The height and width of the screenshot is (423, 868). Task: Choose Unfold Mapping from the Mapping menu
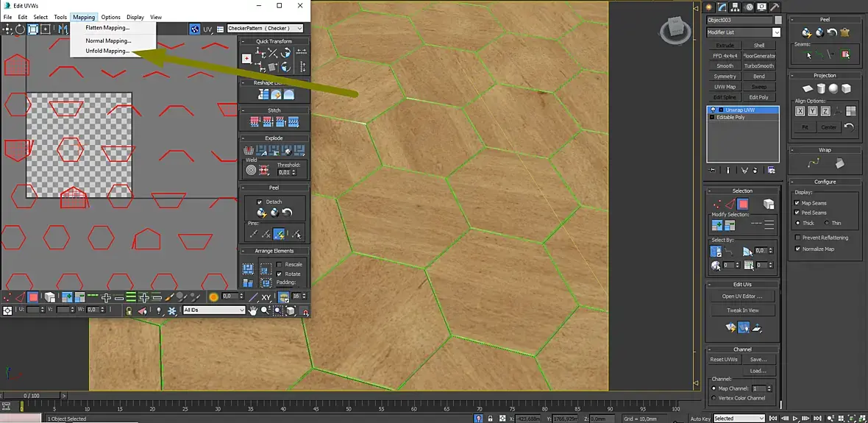107,51
